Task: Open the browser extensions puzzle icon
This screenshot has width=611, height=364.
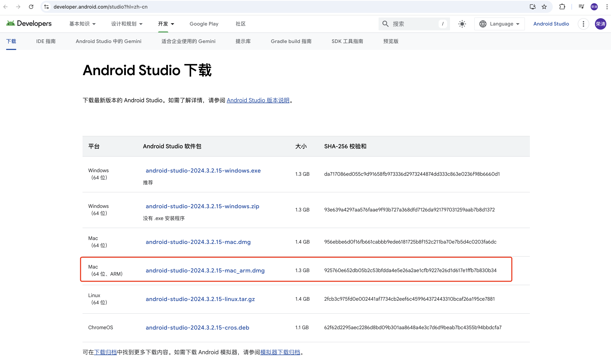Action: 562,7
